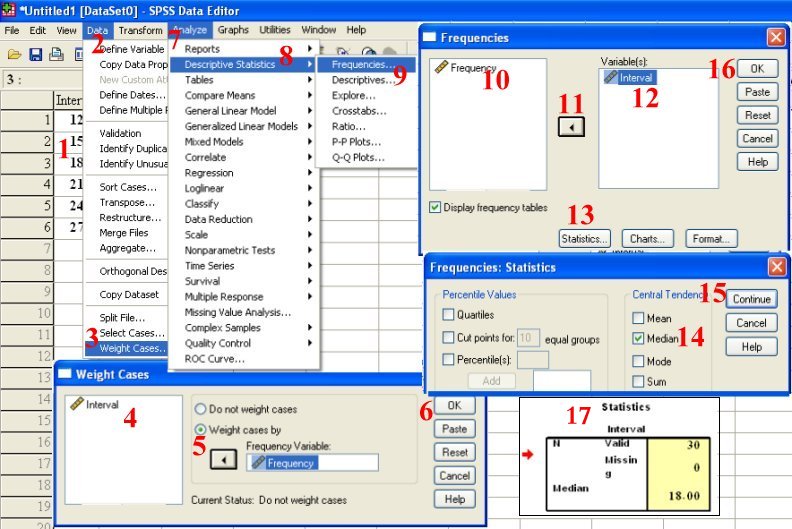Choose Sort Cases... in Data menu
This screenshot has width=792, height=529.
click(126, 187)
